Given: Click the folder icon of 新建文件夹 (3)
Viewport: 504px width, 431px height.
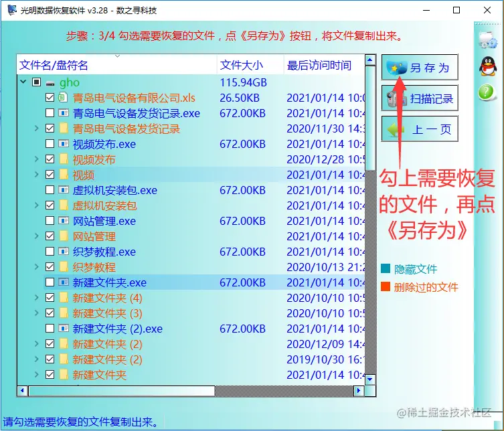Looking at the screenshot, I should (x=64, y=313).
